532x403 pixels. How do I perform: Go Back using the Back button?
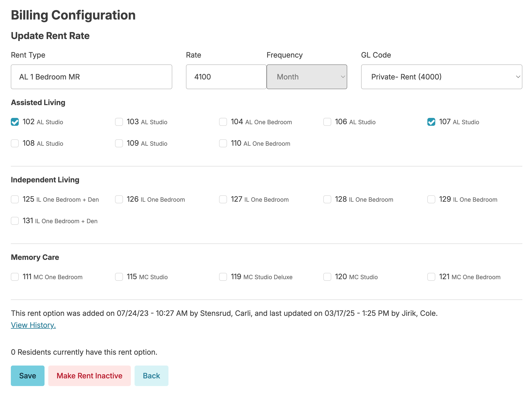[x=151, y=376]
